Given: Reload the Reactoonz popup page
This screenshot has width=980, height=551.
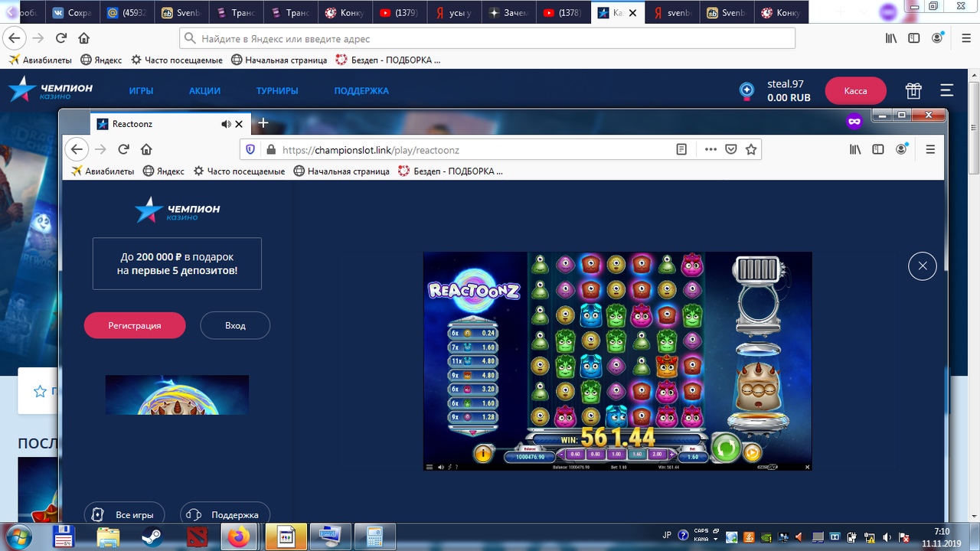Looking at the screenshot, I should point(123,149).
